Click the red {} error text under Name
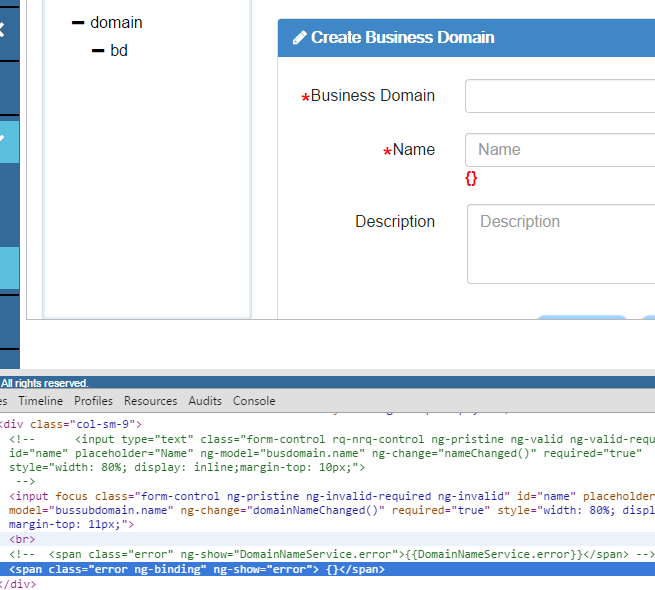Screen dimensions: 655x590 [471, 178]
